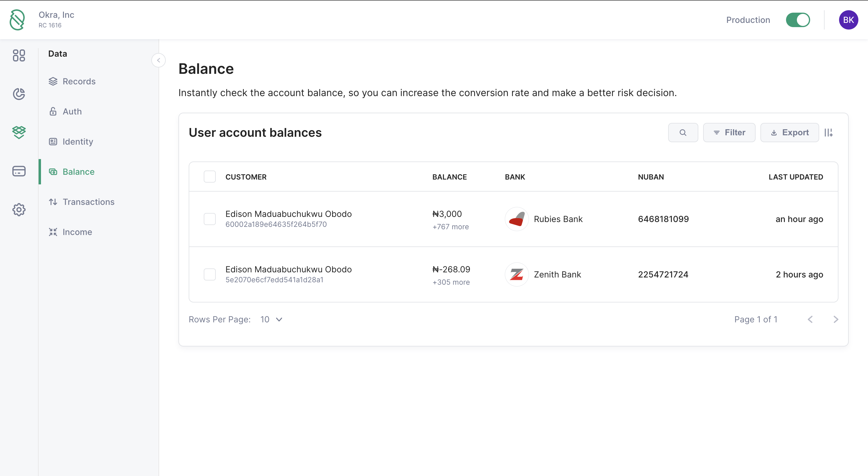Open the dashboard grid icon in rail
This screenshot has width=868, height=476.
[x=19, y=56]
